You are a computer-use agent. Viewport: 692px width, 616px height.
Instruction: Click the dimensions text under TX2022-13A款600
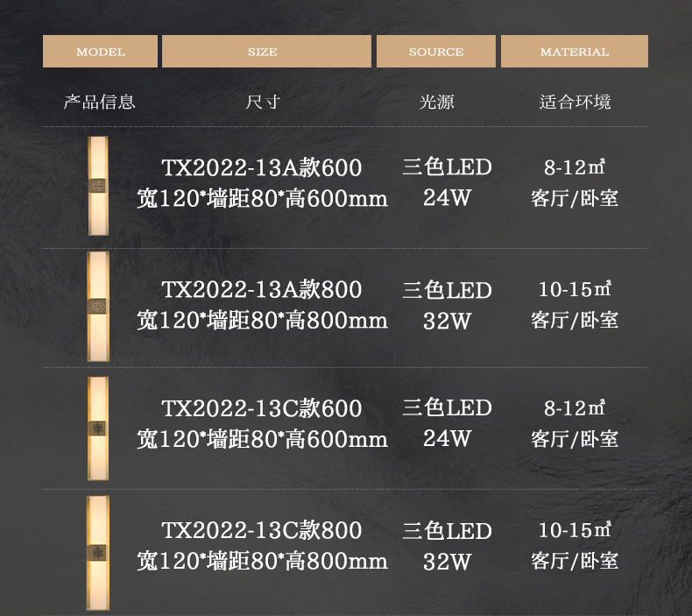click(x=261, y=199)
